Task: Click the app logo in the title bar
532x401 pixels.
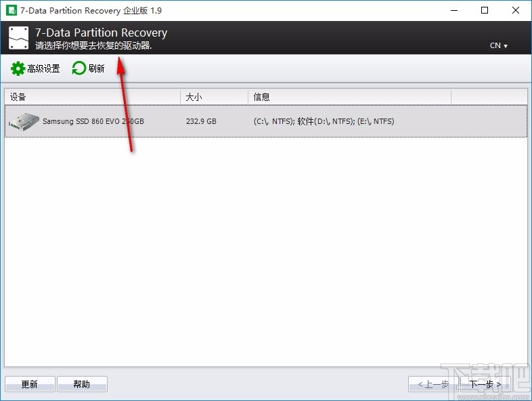Action: pyautogui.click(x=12, y=10)
